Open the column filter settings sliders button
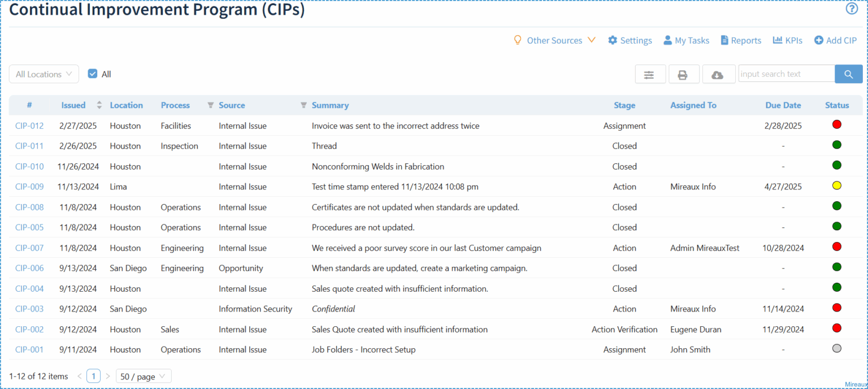Screen dimensions: 868x389 (x=649, y=74)
